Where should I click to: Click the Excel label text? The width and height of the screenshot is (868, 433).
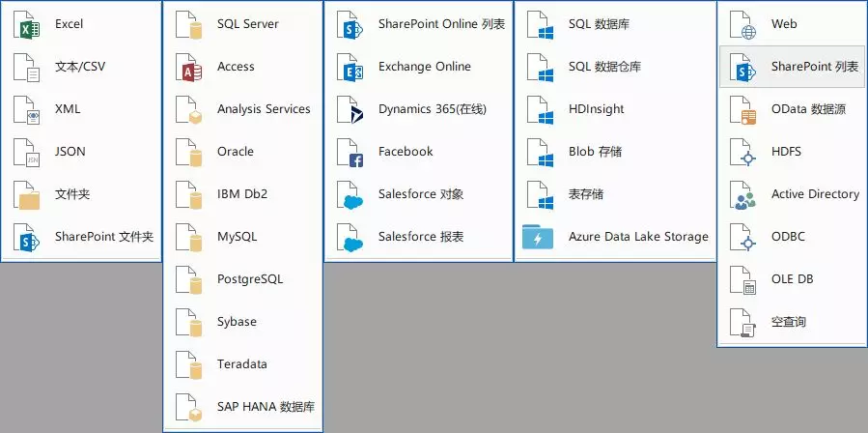(x=70, y=24)
